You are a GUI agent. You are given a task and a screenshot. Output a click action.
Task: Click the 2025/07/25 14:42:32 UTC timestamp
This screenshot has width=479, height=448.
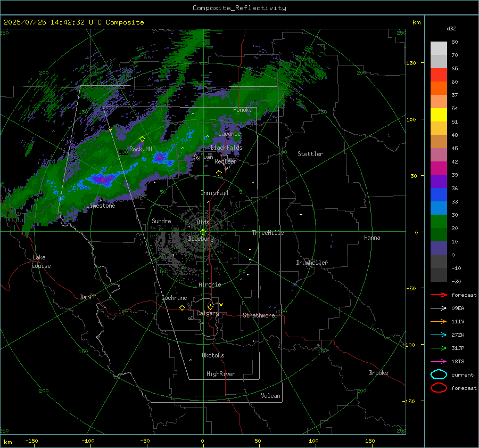73,22
